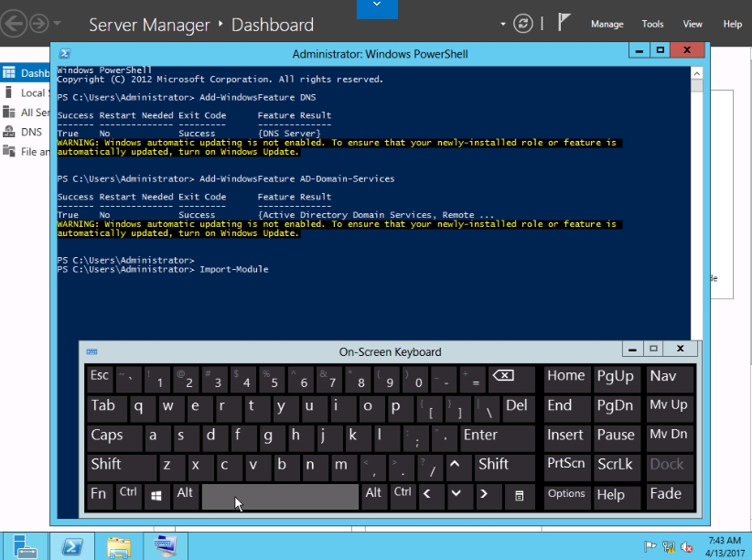Open the Notifications flag in Server Manager
The image size is (752, 560).
[x=564, y=23]
